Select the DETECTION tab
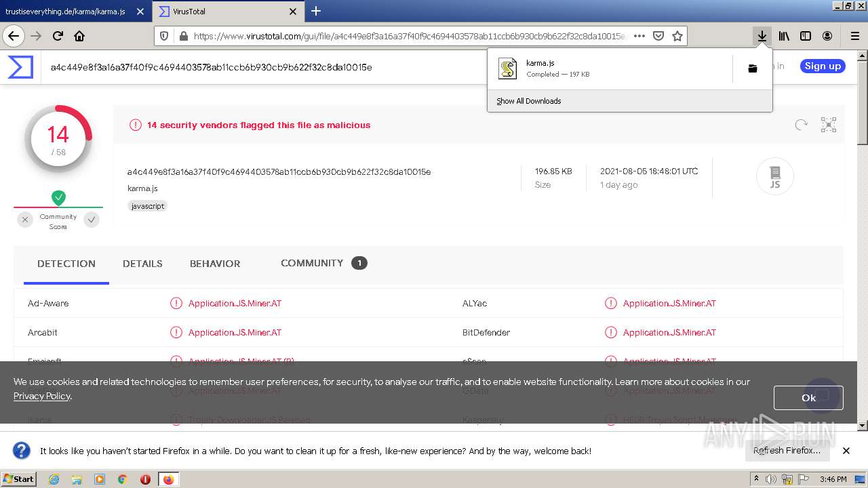Viewport: 868px width, 488px height. 66,264
